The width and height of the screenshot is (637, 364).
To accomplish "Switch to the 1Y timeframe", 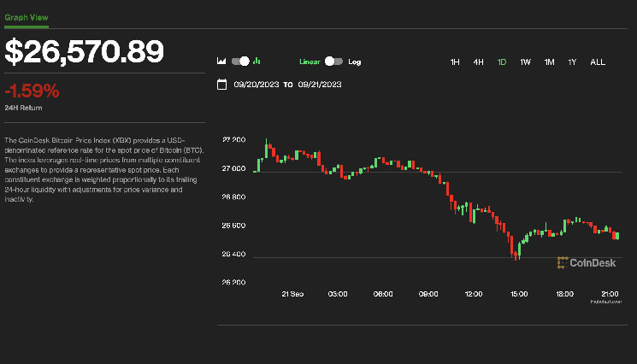I will coord(572,62).
